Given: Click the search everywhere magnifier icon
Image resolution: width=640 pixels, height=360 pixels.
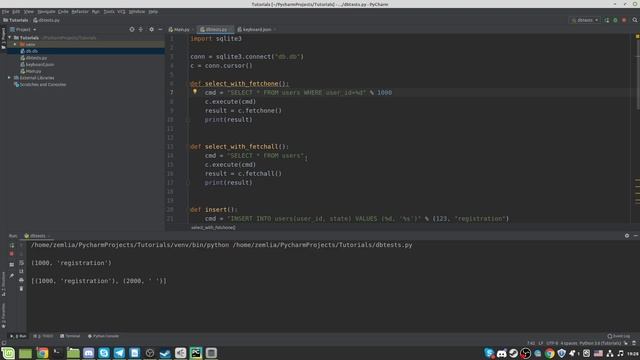Looking at the screenshot, I should tap(635, 20).
